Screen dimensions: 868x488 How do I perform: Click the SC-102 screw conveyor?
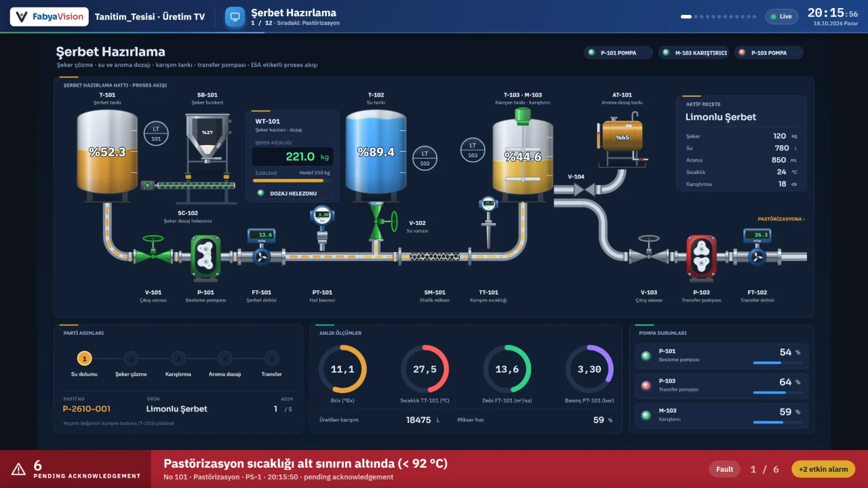point(188,185)
